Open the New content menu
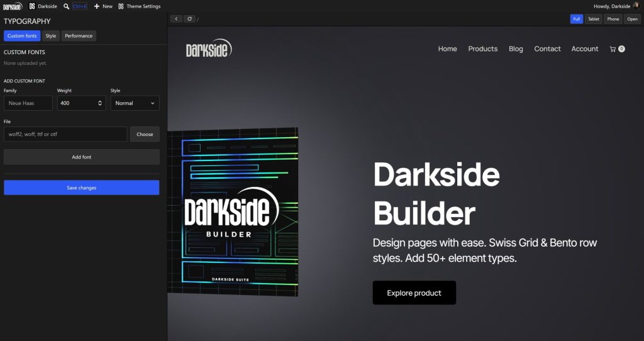644x341 pixels. coord(103,6)
